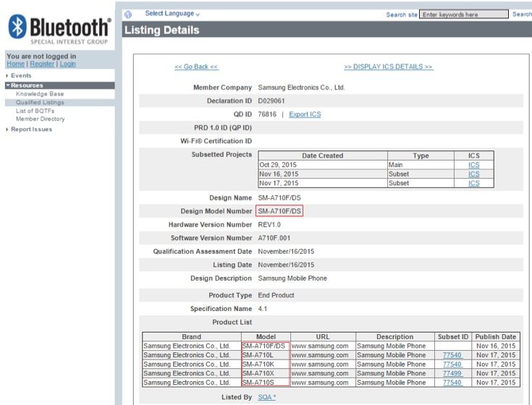Open List of BQTFs
532x405 pixels.
[x=35, y=111]
